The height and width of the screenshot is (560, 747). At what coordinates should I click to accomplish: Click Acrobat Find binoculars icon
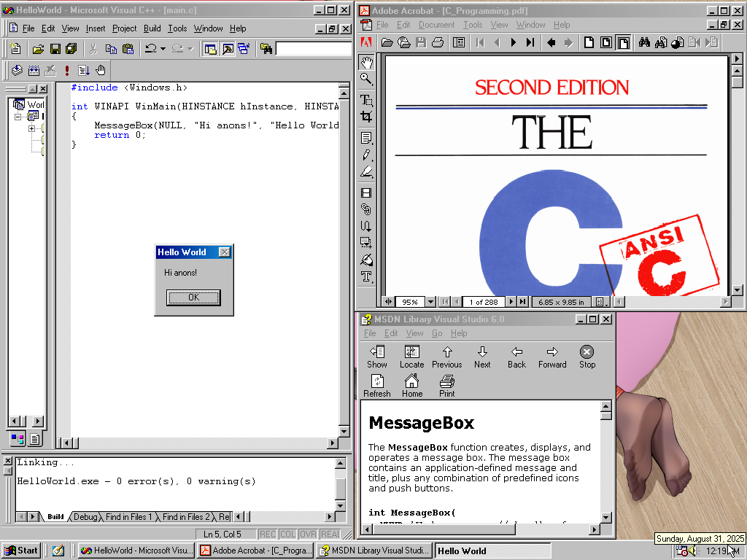click(645, 43)
